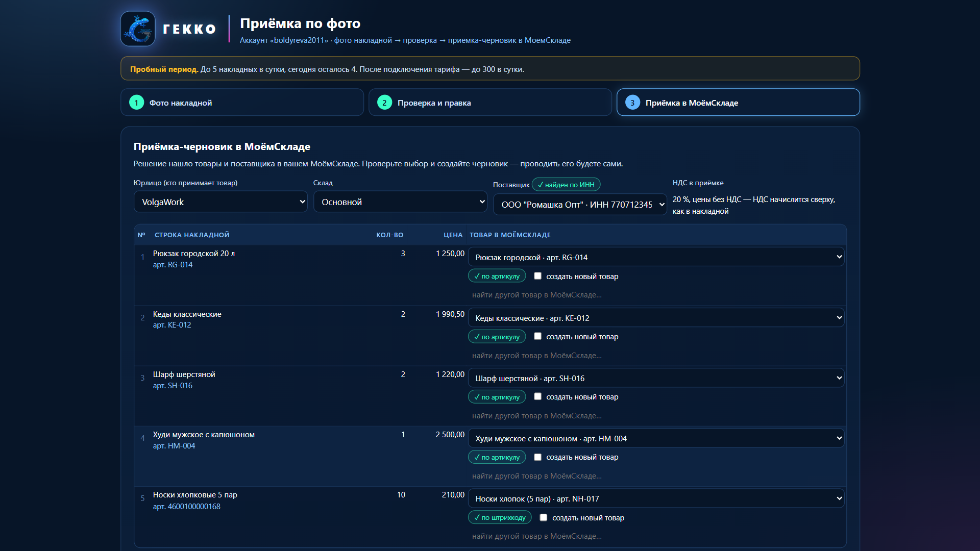Open product dropdown for Носки хлопок (5 пар)
980x551 pixels.
(656, 498)
